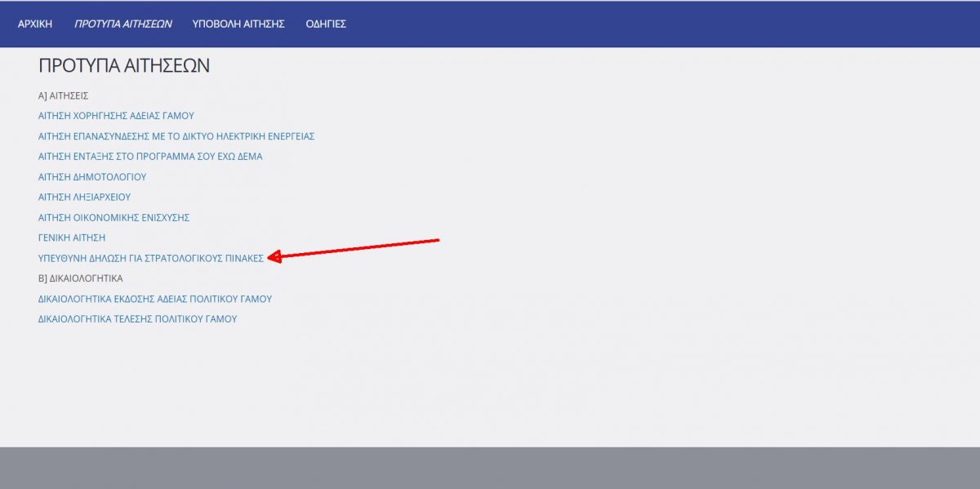Viewport: 980px width, 489px height.
Task: Open ΔΙΚΑΙΟΛΟΓΗΤΙΚΑ ΤΕΛΕΣΗΣ ΠΟΛΙΤΙΚΟΥ ΓΑΜΟΥ link
Action: coord(137,319)
